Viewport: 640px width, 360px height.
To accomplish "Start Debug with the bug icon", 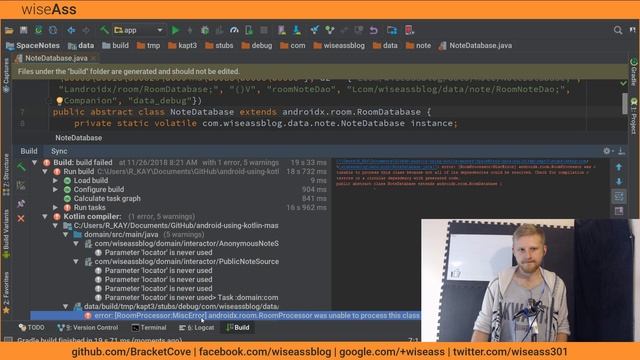I will 205,30.
